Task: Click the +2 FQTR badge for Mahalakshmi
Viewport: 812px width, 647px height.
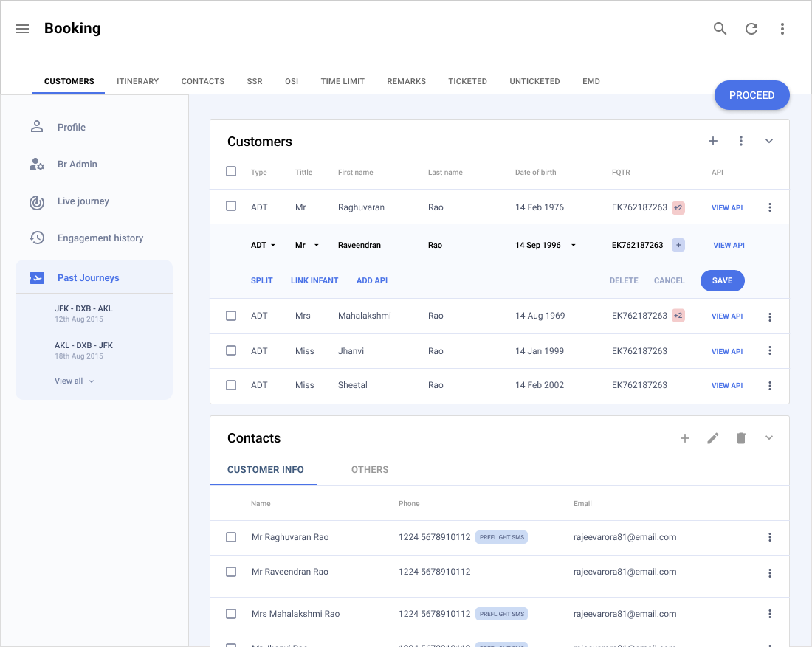Action: [x=678, y=316]
